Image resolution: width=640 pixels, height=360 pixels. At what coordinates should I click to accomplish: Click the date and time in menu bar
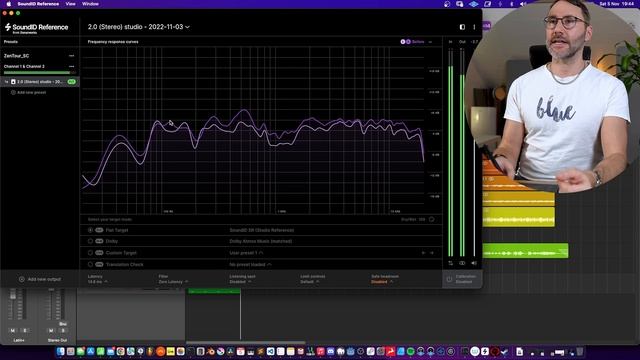point(616,4)
